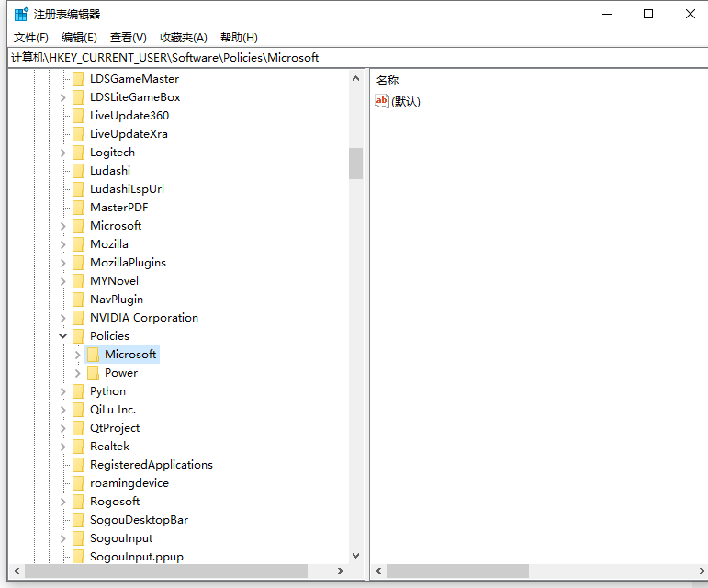Screen dimensions: 708x588
Task: Expand the Realtek key
Action: [x=63, y=447]
